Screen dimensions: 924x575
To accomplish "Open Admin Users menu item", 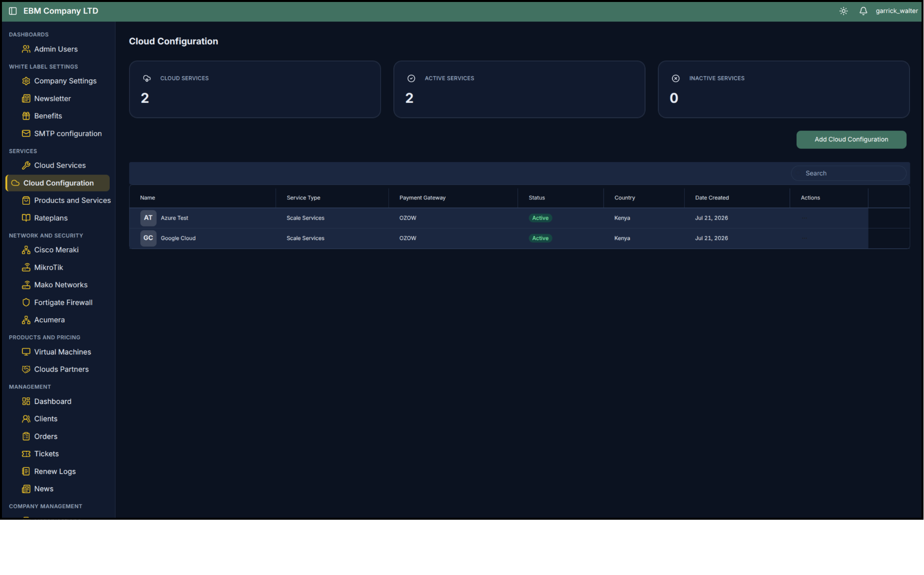I will coord(56,49).
